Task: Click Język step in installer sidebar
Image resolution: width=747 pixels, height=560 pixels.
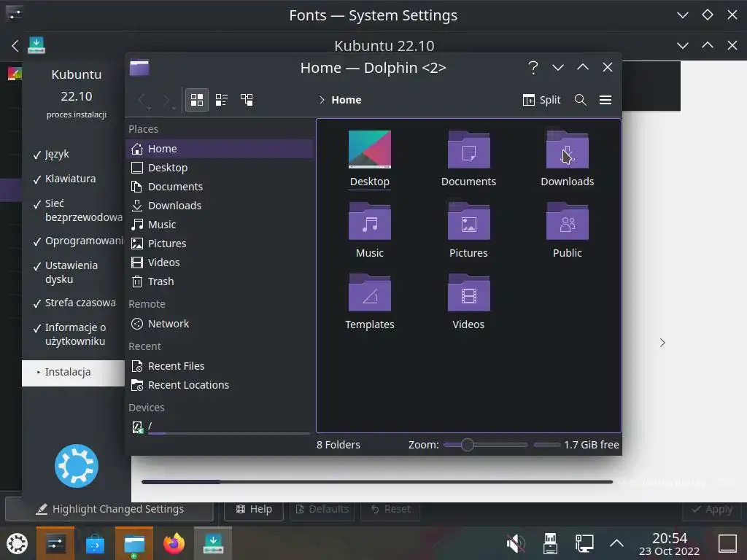Action: [57, 155]
